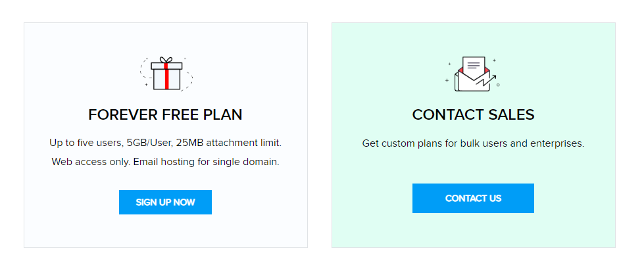This screenshot has width=644, height=271.
Task: Click the letter sheet inside the envelope
Action: click(474, 67)
